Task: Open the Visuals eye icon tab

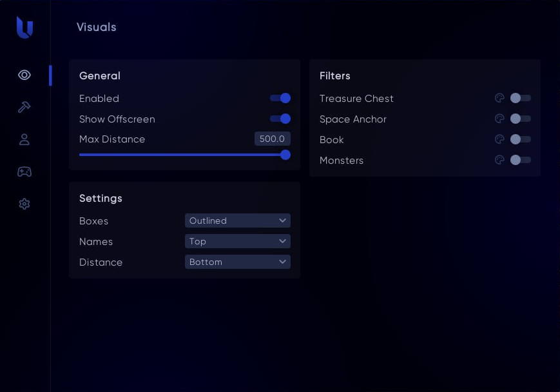Action: [24, 75]
